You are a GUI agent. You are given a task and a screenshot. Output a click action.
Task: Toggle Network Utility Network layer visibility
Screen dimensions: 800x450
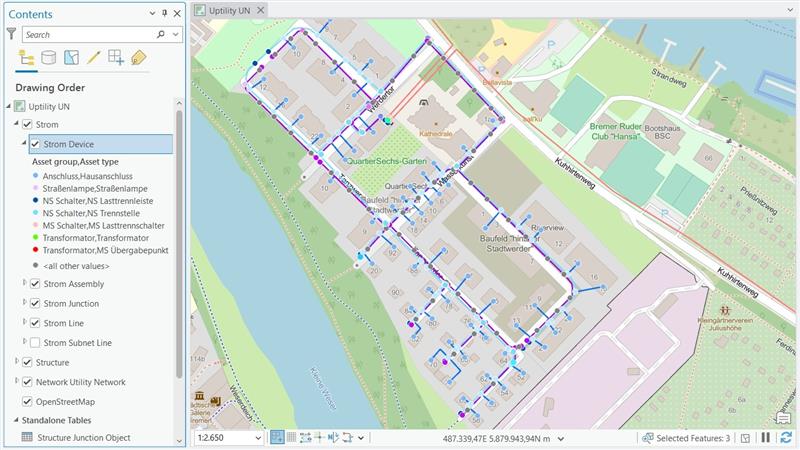tap(28, 382)
